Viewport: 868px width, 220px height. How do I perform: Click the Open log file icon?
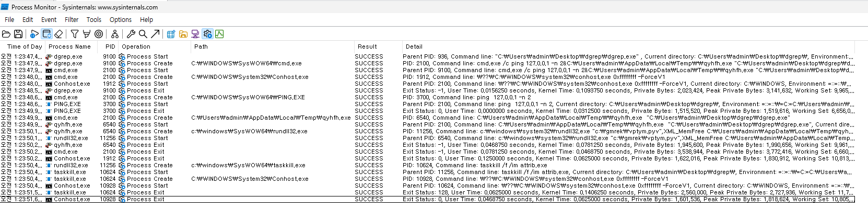6,34
